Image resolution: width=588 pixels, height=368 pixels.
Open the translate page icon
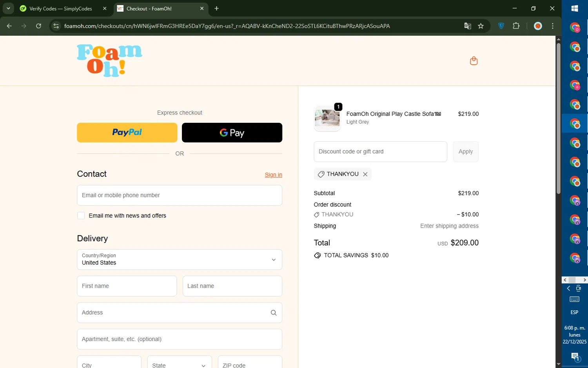tap(467, 26)
